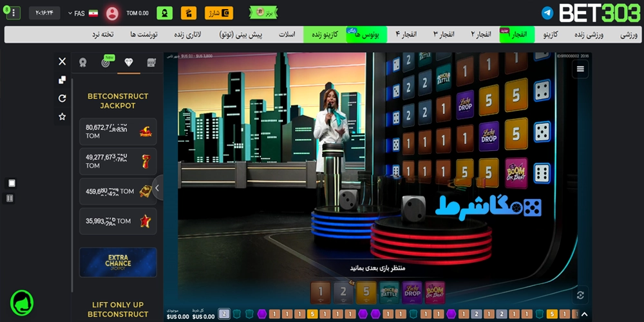Open the انفجار ۴ menu item
Image resolution: width=644 pixels, height=322 pixels.
click(x=406, y=35)
